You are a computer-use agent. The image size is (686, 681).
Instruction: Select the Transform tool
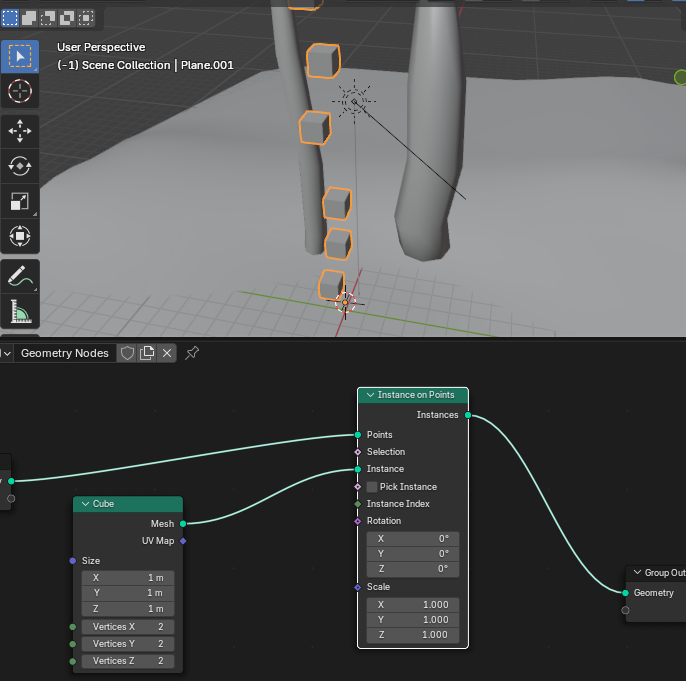[20, 236]
